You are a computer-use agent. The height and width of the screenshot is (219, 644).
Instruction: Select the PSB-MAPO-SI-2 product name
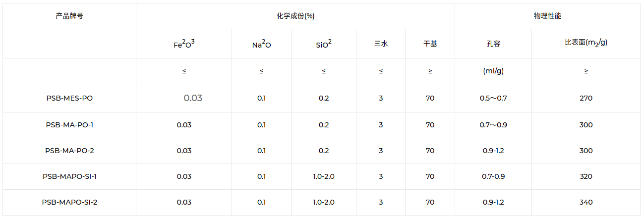(69, 202)
